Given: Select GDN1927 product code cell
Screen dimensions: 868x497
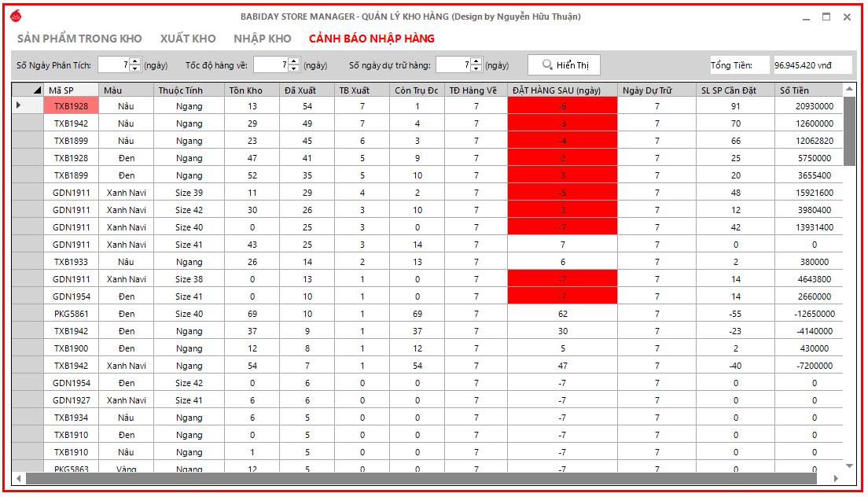Looking at the screenshot, I should pos(71,400).
